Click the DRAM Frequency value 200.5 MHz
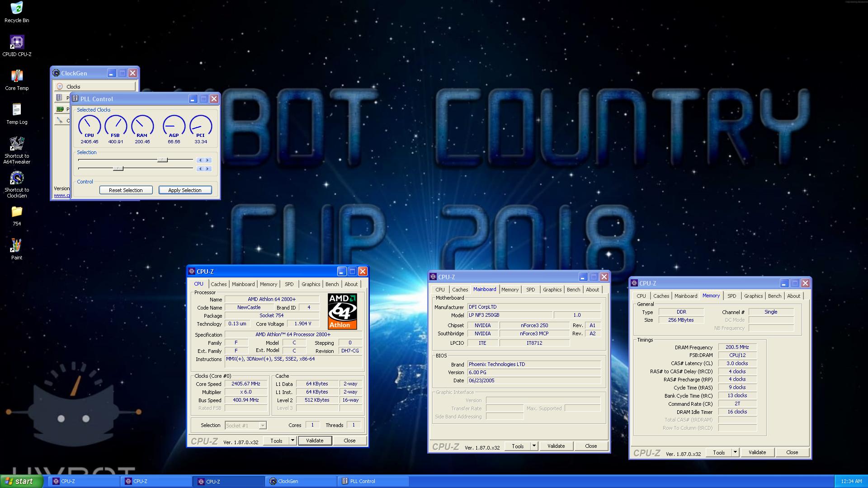 tap(737, 347)
